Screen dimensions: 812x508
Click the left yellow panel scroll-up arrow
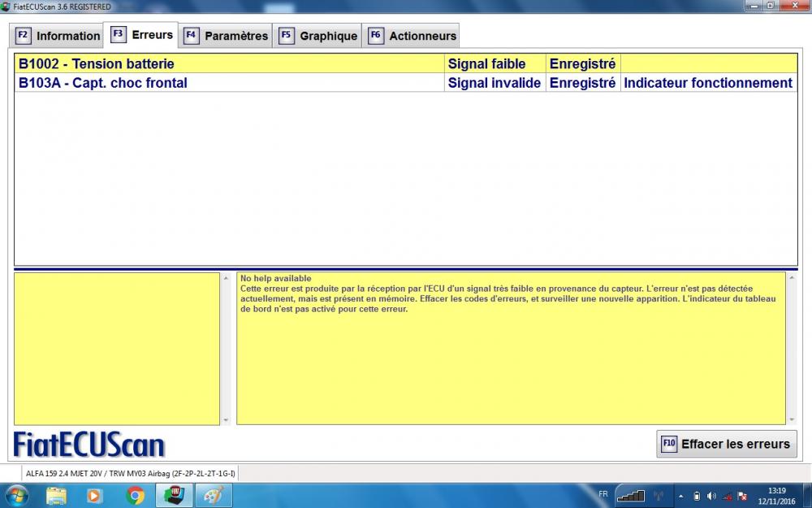[225, 278]
